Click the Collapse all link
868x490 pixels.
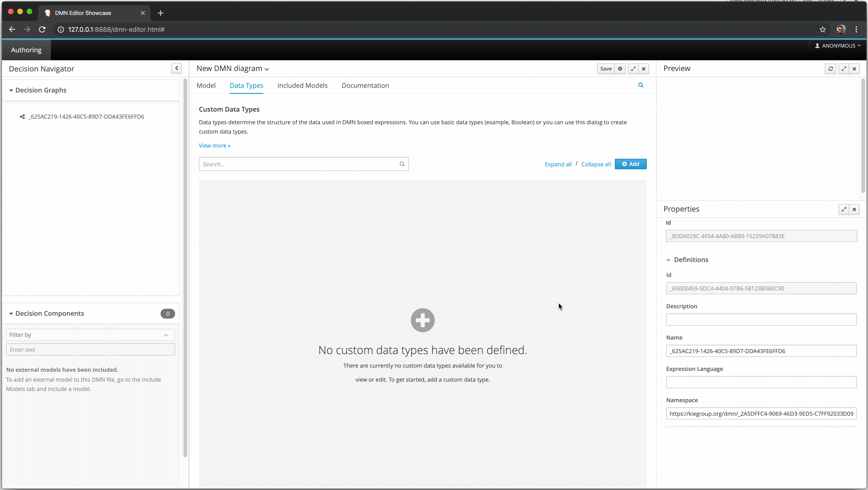pyautogui.click(x=596, y=164)
